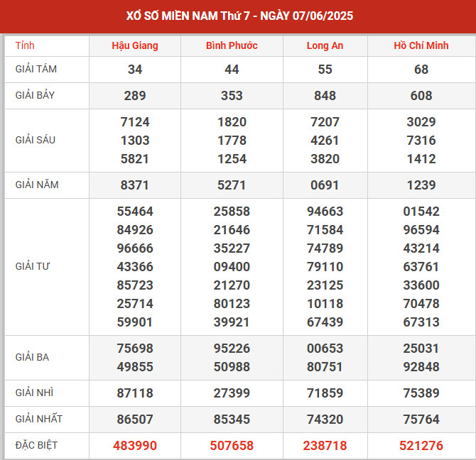The height and width of the screenshot is (460, 476).
Task: Click the title XỔ SỐ MIỀN NAM Thứ 7
Action: click(188, 16)
